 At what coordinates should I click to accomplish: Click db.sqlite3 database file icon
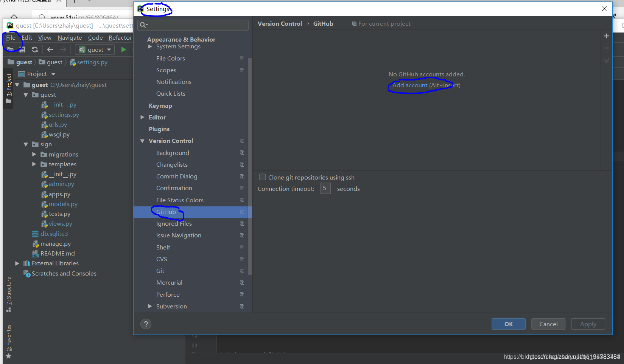click(35, 234)
